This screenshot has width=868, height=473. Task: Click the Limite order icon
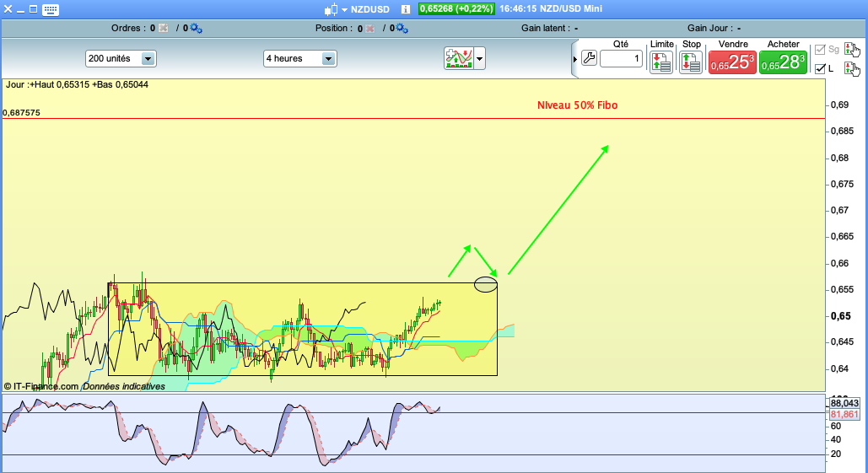(x=661, y=62)
